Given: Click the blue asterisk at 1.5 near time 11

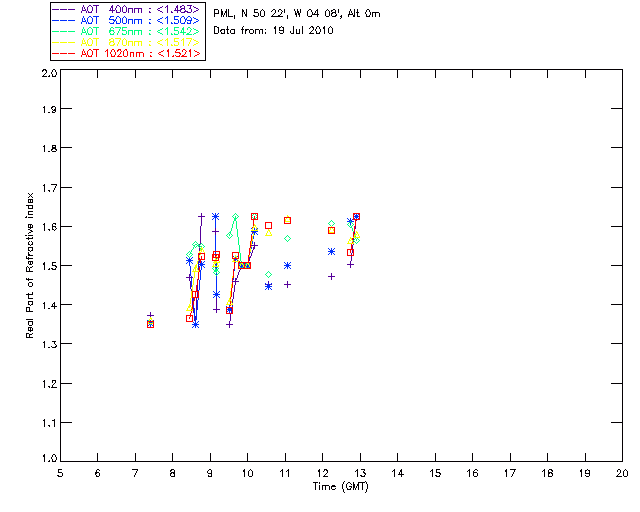Looking at the screenshot, I should coord(287,265).
